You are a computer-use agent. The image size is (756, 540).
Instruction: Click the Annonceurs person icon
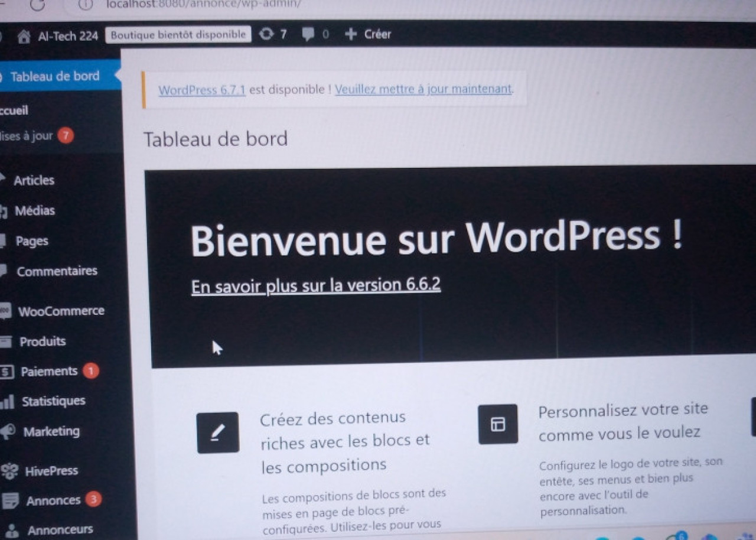pyautogui.click(x=11, y=530)
